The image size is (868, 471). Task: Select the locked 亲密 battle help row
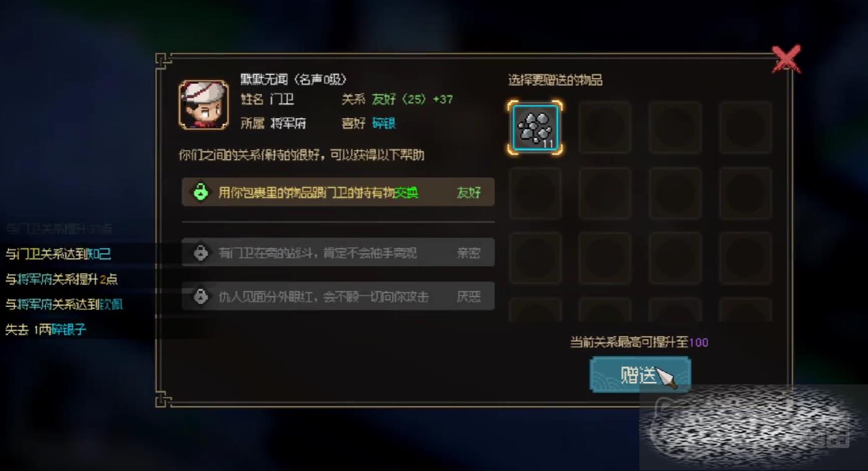338,253
